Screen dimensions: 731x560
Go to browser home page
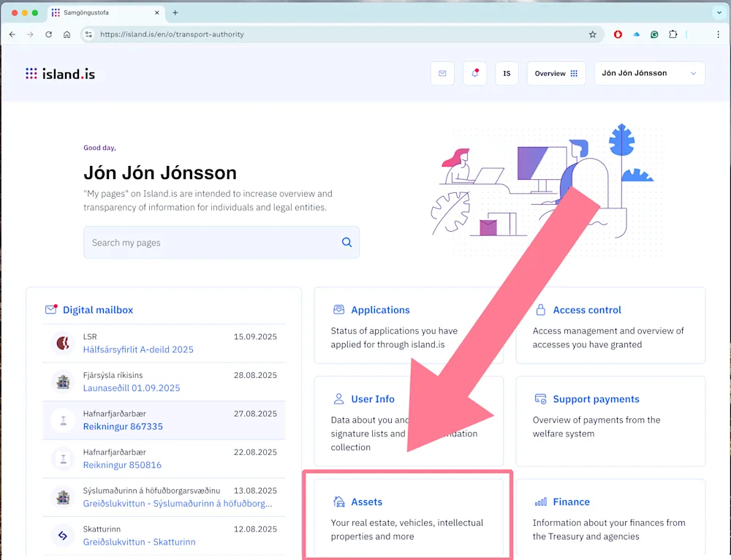click(x=67, y=34)
